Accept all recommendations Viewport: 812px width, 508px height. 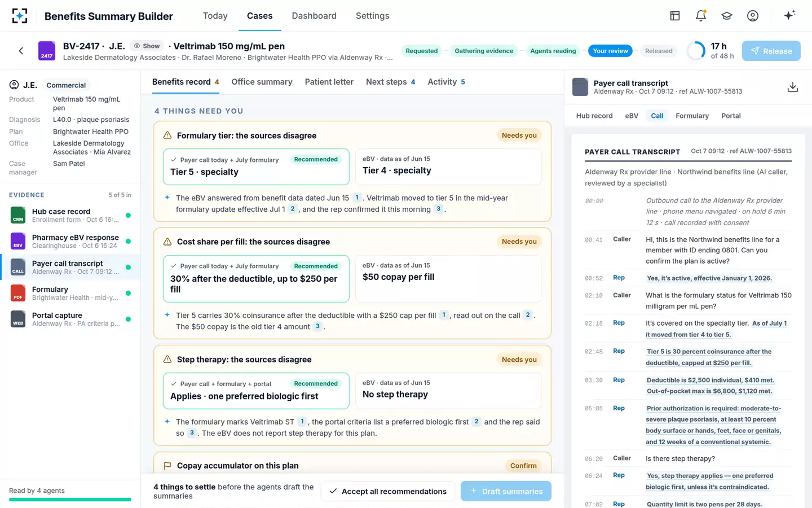(388, 491)
